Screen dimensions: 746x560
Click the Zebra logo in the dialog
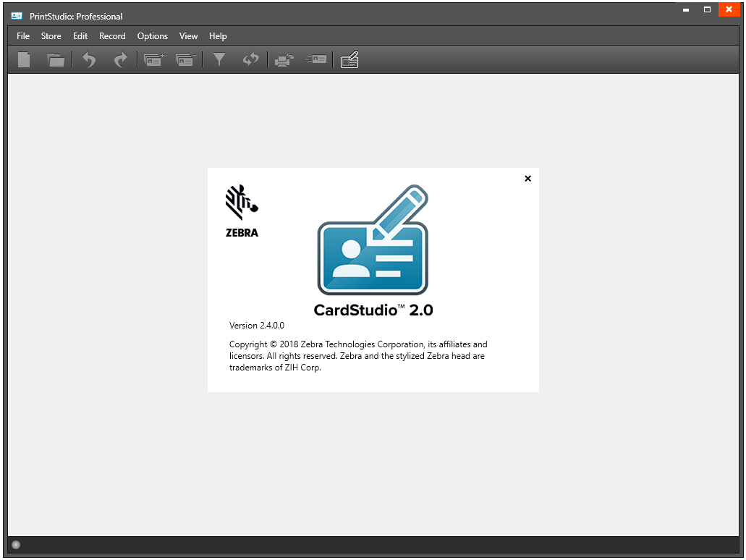242,211
